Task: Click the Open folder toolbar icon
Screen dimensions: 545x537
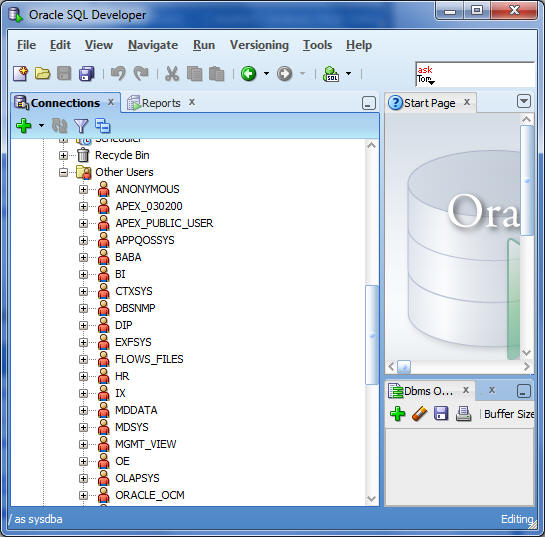Action: (42, 74)
